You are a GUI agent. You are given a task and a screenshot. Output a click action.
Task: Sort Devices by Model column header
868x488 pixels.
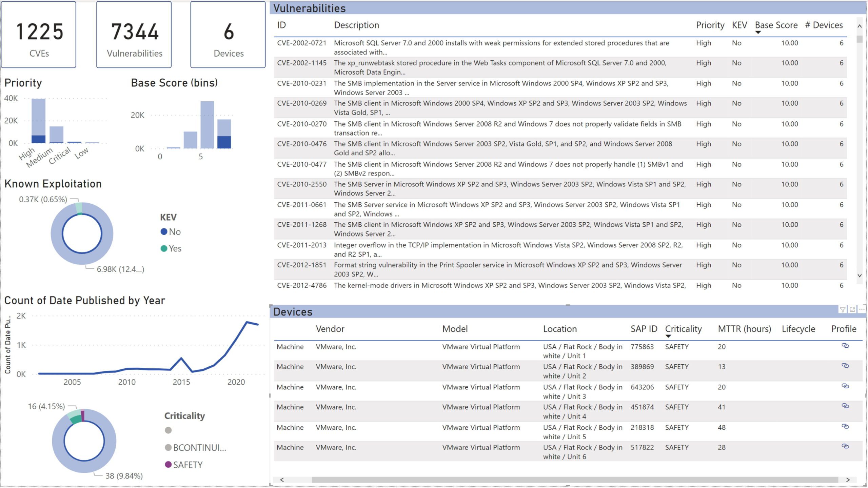[x=455, y=329]
